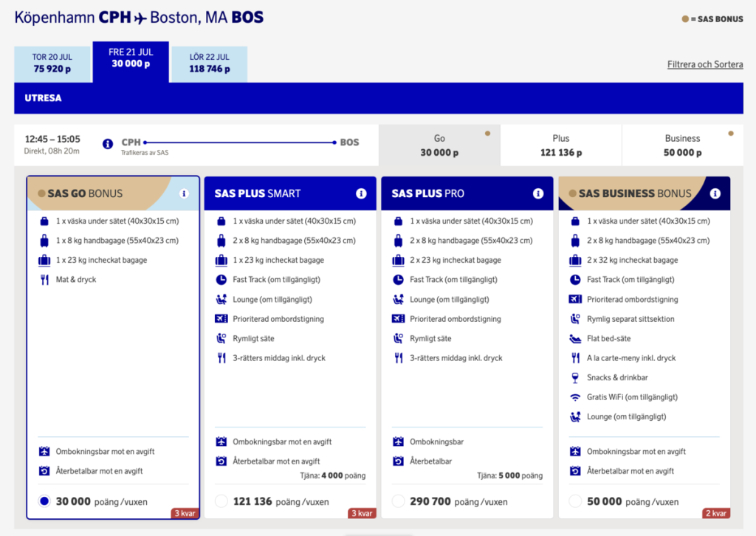Viewport: 756px width, 536px height.
Task: Select the FRE 21 JUL date tab
Action: pos(131,62)
